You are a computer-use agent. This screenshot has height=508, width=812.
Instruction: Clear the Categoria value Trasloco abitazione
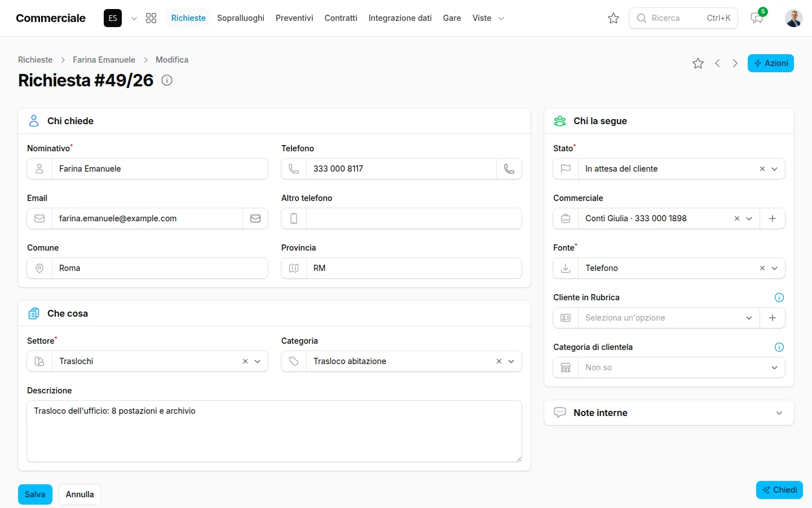pos(499,361)
